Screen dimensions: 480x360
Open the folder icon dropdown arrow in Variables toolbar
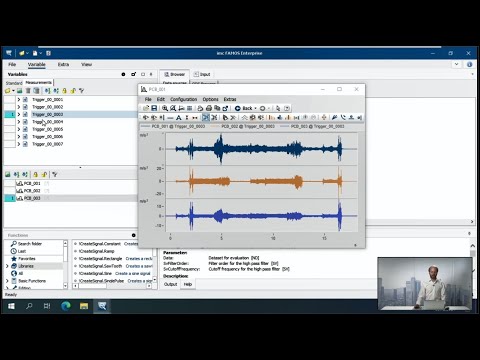pos(13,91)
